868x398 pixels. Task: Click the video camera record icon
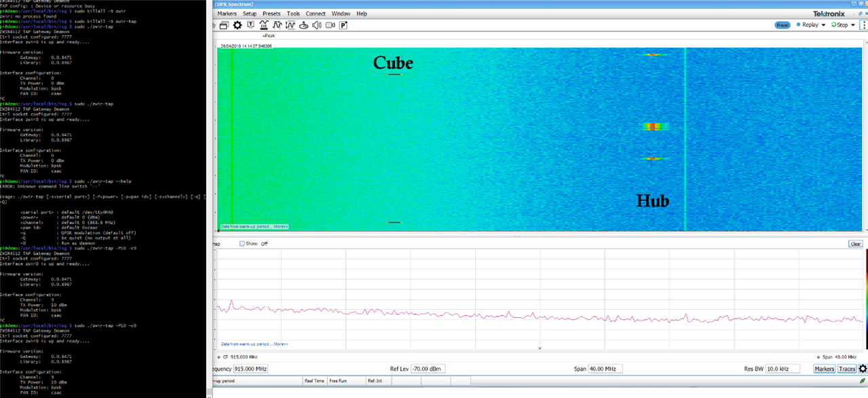coord(330,25)
